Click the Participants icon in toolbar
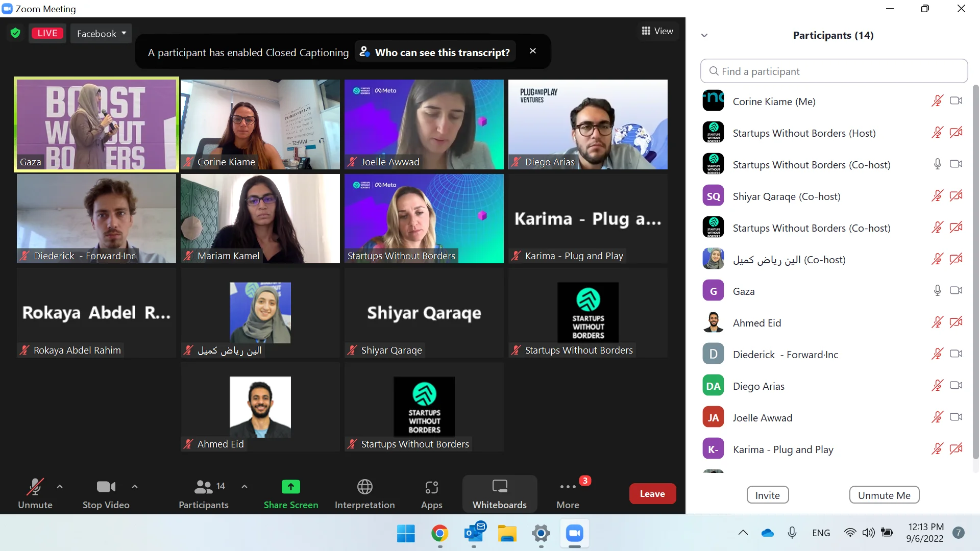Viewport: 980px width, 551px height. [203, 487]
